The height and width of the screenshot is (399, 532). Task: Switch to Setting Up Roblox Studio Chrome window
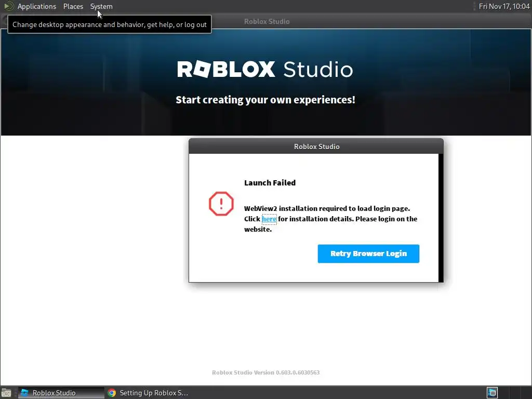148,393
